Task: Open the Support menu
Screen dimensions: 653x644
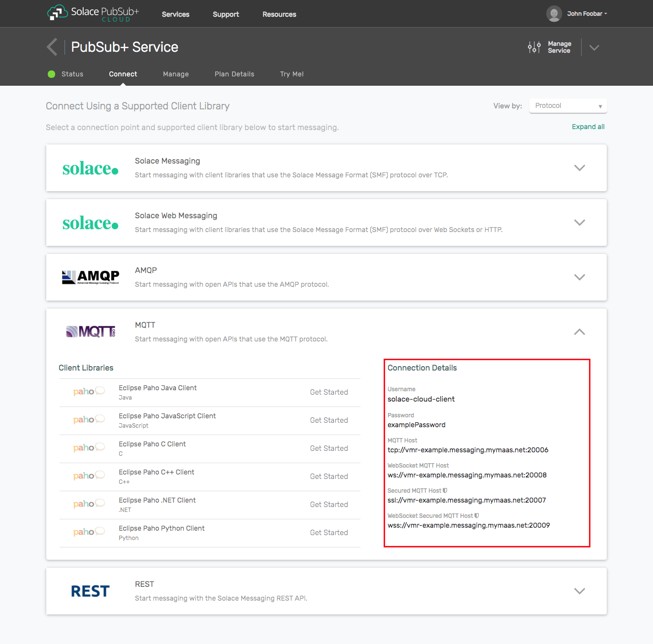Action: tap(226, 14)
